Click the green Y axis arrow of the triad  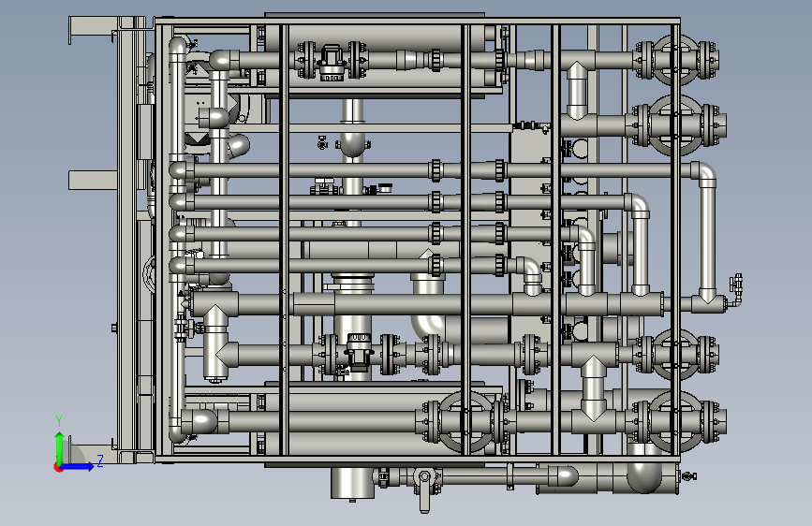coord(60,447)
